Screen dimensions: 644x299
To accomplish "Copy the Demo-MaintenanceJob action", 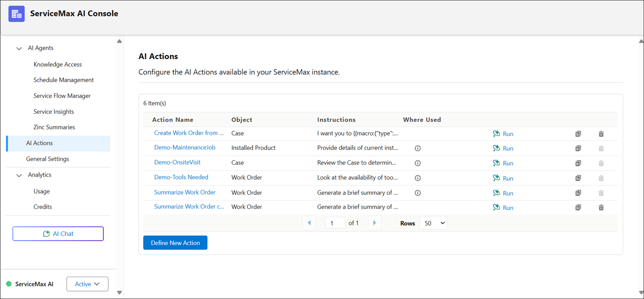I will (x=578, y=148).
